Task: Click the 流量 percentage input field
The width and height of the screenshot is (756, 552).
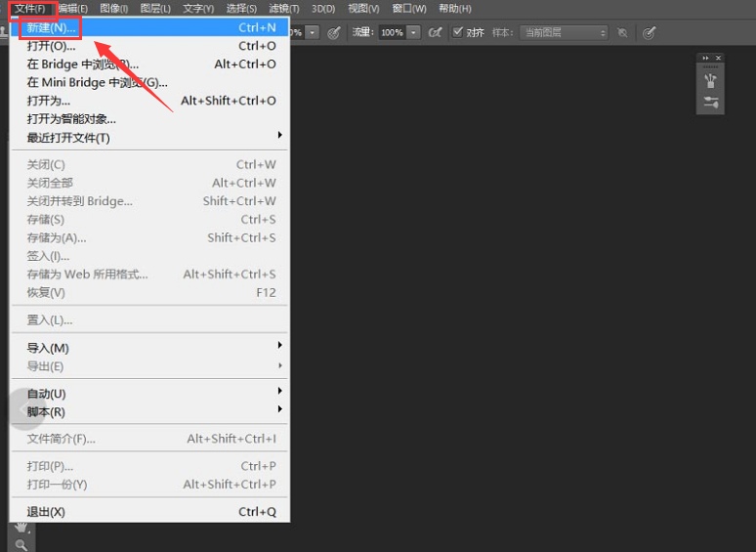Action: pyautogui.click(x=392, y=32)
